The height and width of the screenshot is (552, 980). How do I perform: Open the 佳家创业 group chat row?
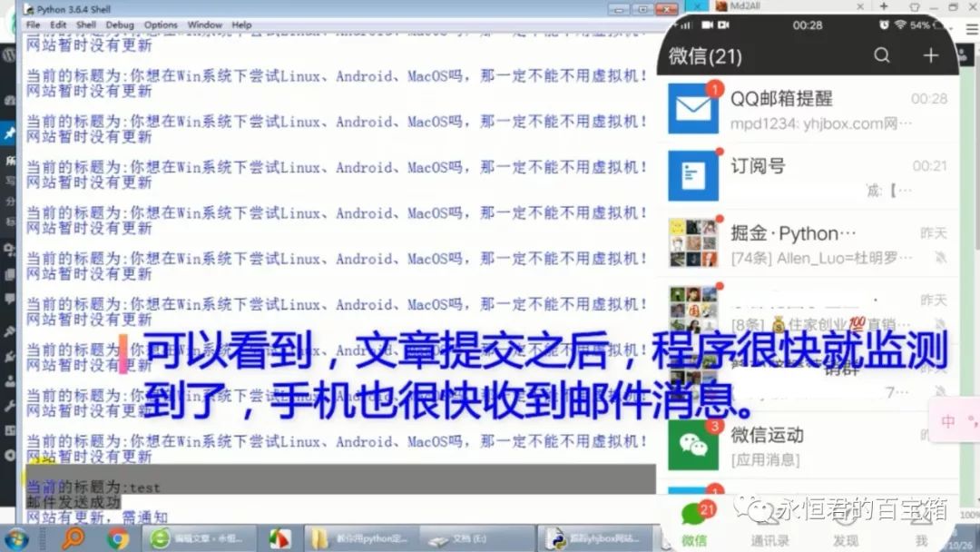click(x=808, y=310)
